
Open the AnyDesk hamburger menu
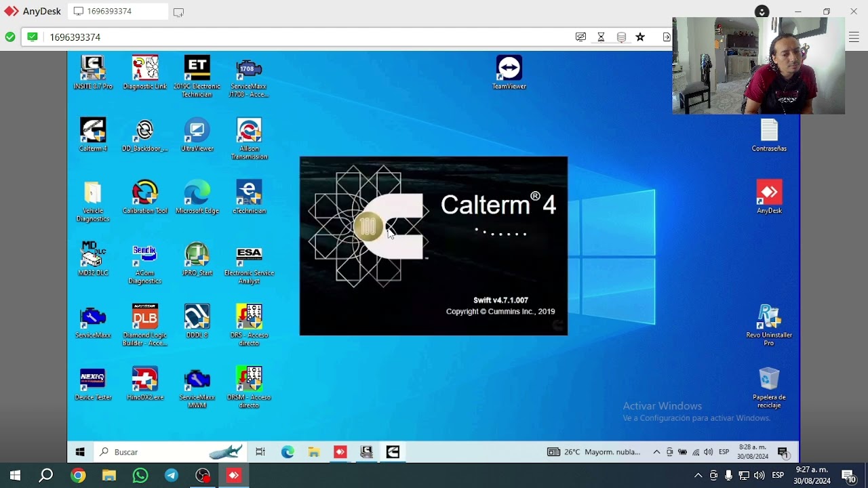(854, 37)
